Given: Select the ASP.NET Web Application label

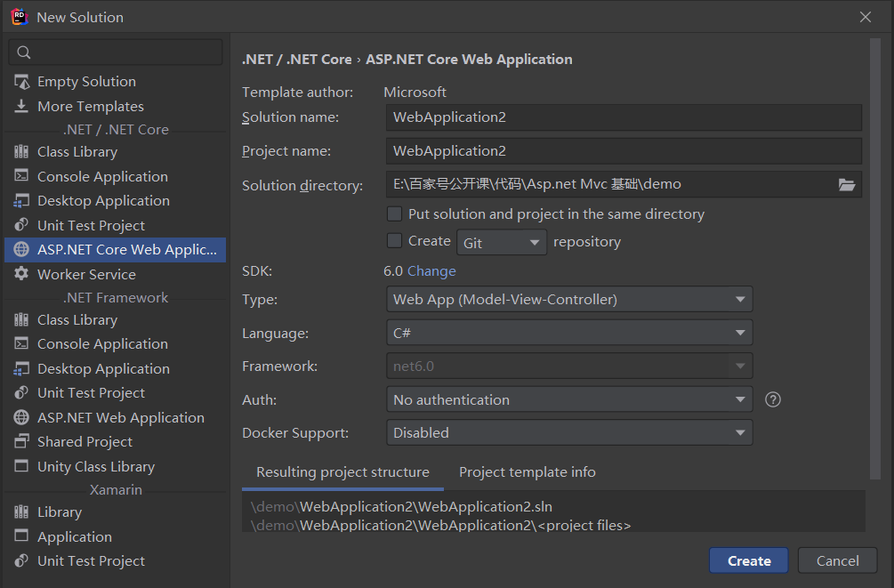Looking at the screenshot, I should click(x=121, y=417).
